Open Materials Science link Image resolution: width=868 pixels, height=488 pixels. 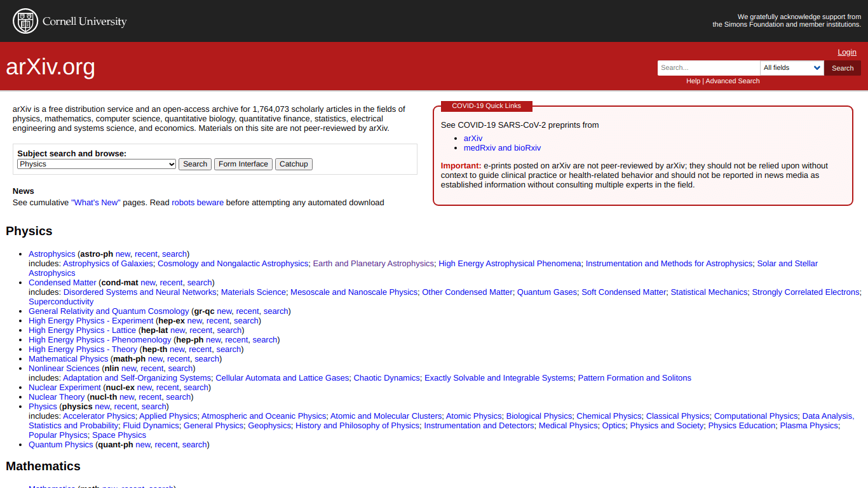tap(254, 292)
